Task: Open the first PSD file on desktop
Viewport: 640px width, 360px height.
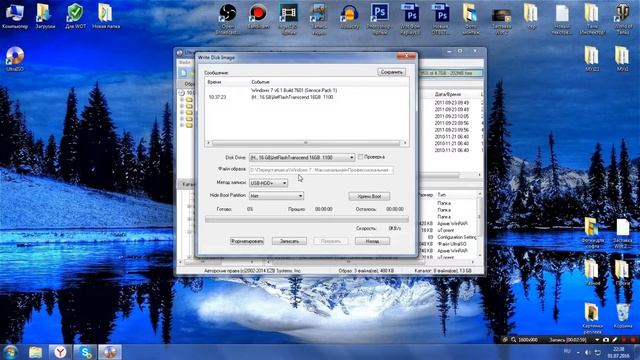Action: click(x=410, y=18)
